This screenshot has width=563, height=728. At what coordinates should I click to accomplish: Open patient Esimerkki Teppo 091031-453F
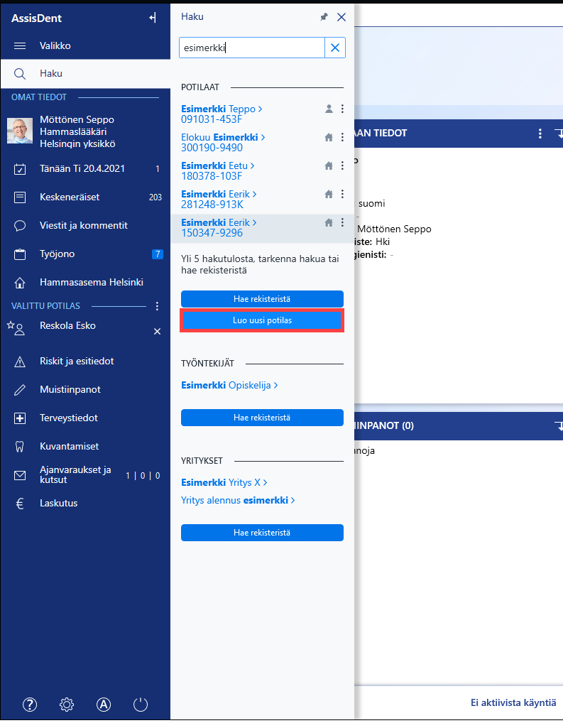tap(222, 114)
